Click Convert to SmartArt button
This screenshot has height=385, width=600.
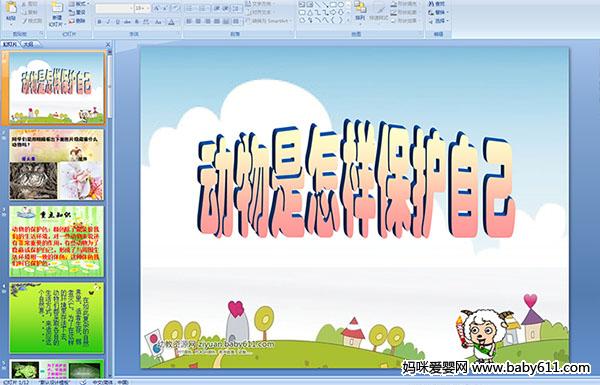[269, 21]
